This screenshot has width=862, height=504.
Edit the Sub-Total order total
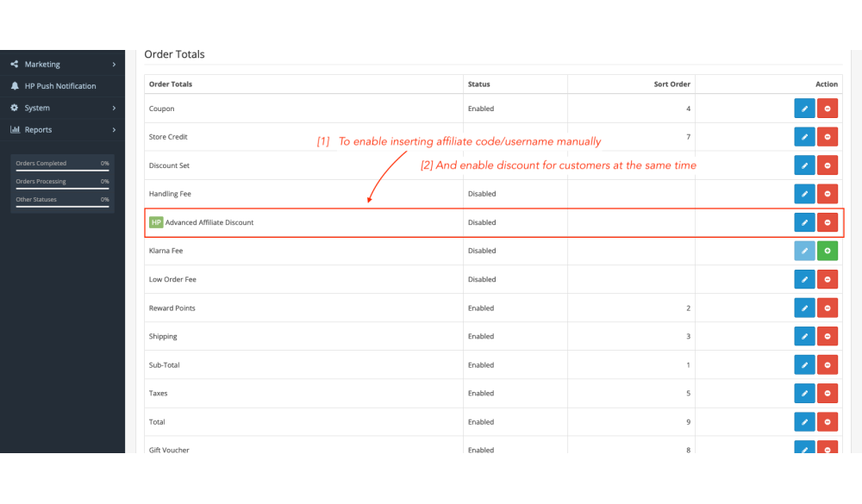coord(803,364)
